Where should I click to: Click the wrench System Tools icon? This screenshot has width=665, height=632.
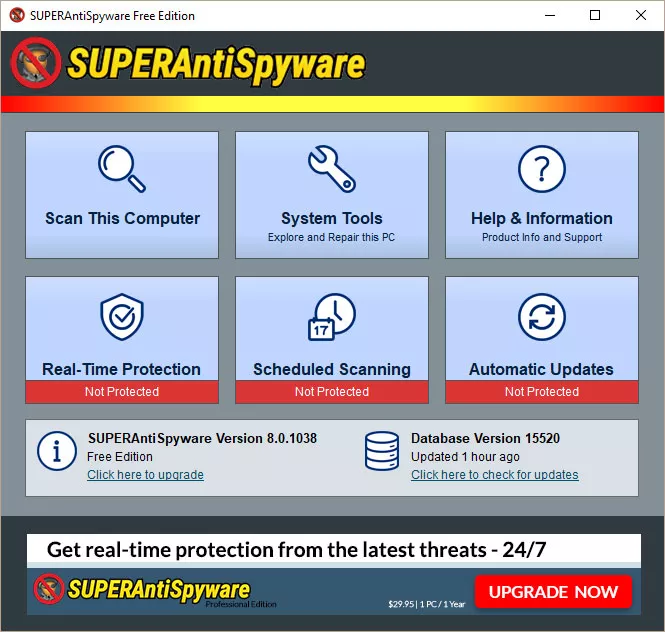tap(332, 169)
